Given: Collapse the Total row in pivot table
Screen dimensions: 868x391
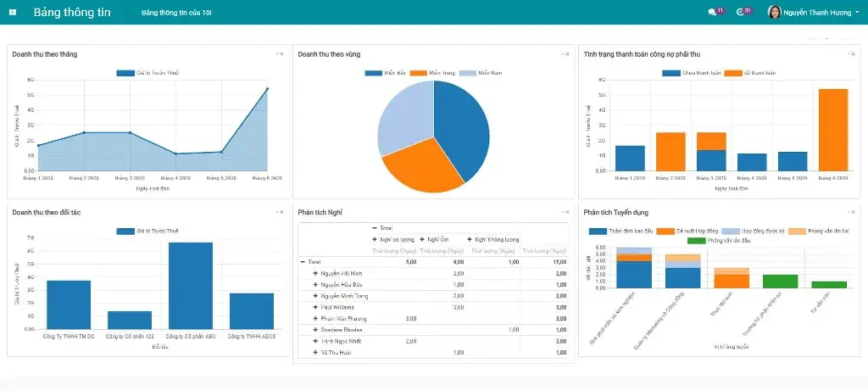Looking at the screenshot, I should [x=303, y=262].
